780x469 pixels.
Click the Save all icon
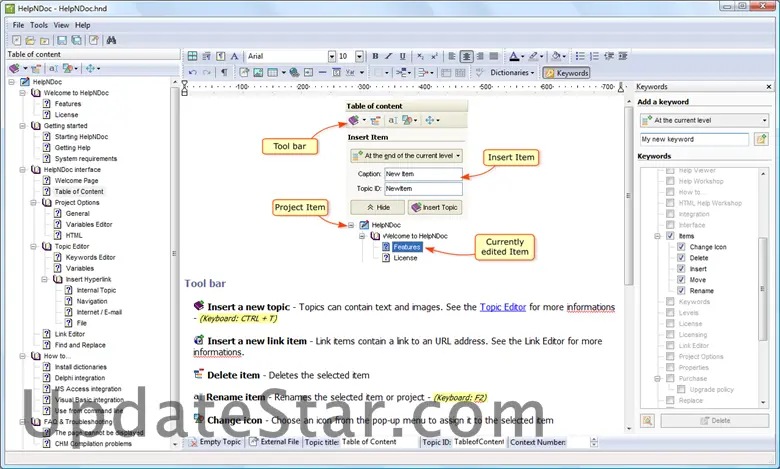[77, 40]
